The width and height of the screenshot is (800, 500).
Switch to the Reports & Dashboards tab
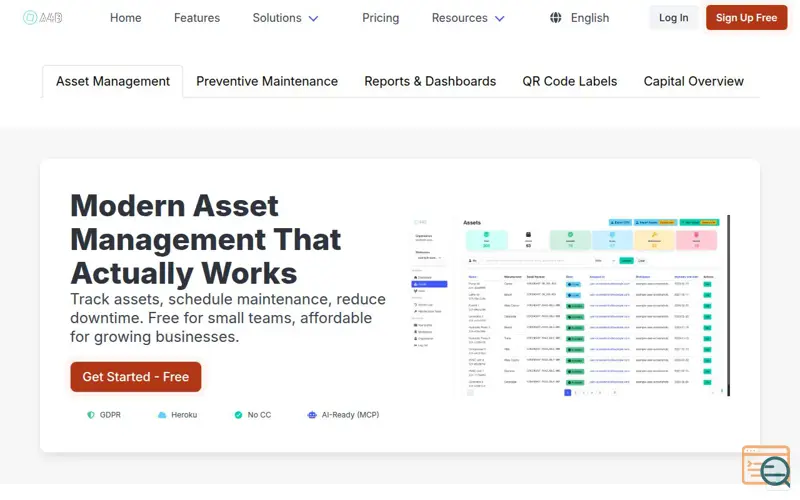pyautogui.click(x=430, y=82)
